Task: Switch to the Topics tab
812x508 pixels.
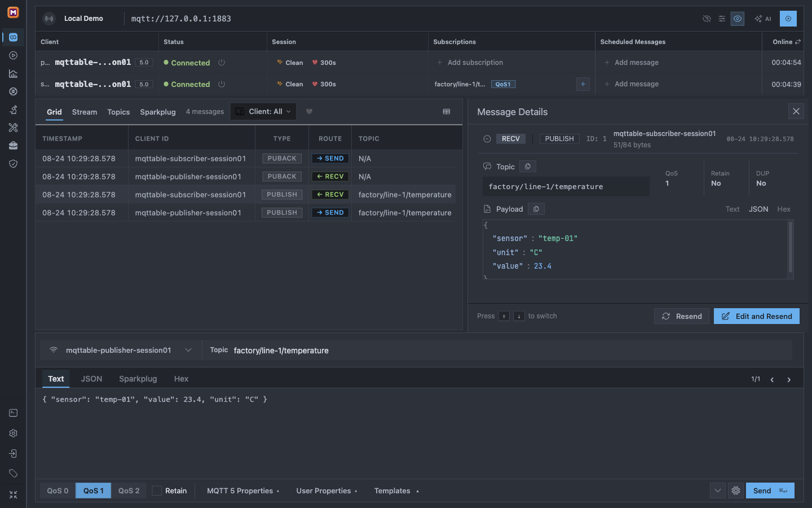Action: (118, 112)
